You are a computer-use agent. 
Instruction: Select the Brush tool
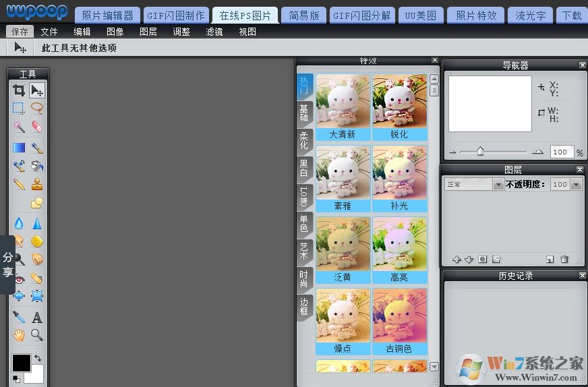(x=37, y=148)
